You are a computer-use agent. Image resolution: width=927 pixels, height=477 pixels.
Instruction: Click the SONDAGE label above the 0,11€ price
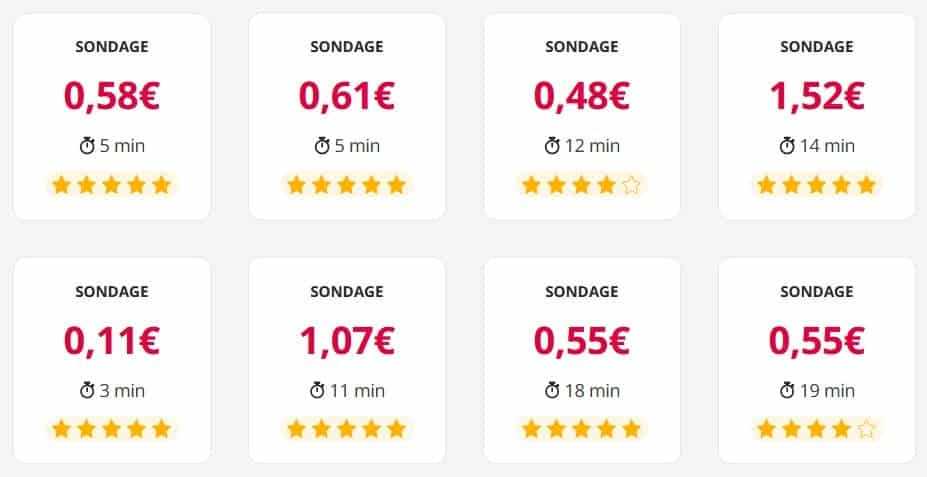[x=111, y=292]
